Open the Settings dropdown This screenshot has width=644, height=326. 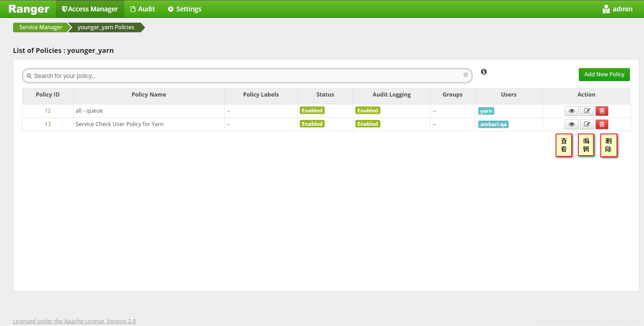point(184,9)
